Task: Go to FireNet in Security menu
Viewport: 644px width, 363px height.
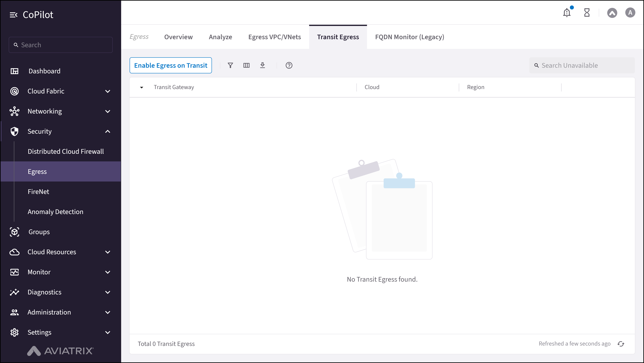Action: coord(38,192)
